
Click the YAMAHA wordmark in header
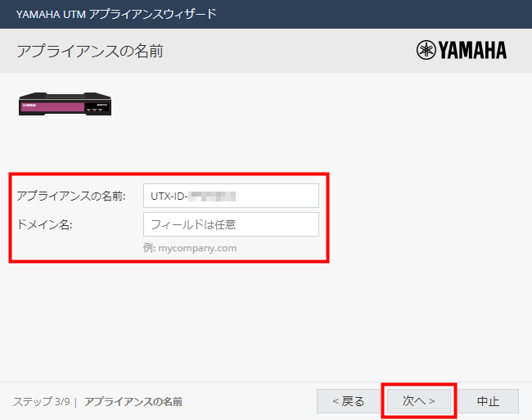472,51
